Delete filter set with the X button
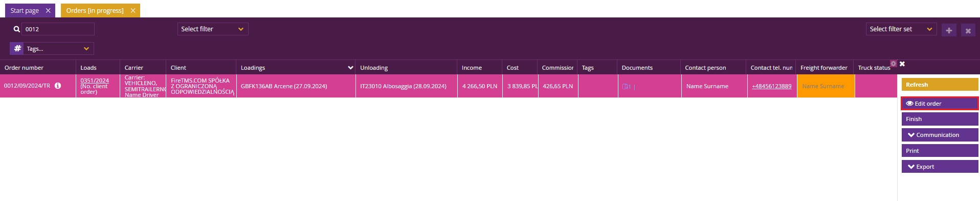The width and height of the screenshot is (980, 201). [x=968, y=30]
